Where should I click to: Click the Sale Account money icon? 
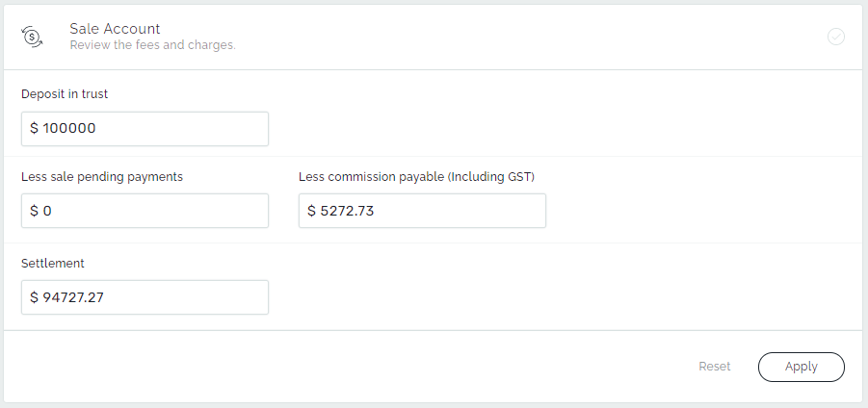pos(32,37)
